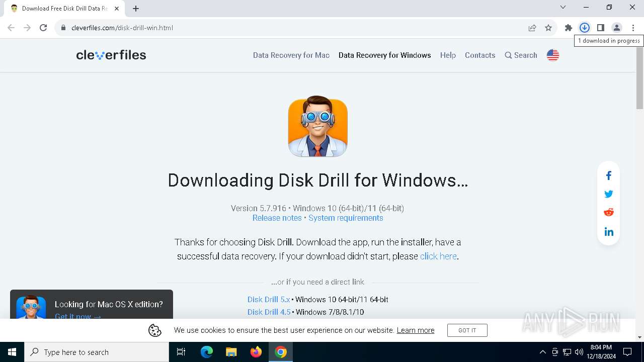The image size is (644, 362).
Task: Click the share page icon in address bar
Action: pyautogui.click(x=532, y=28)
